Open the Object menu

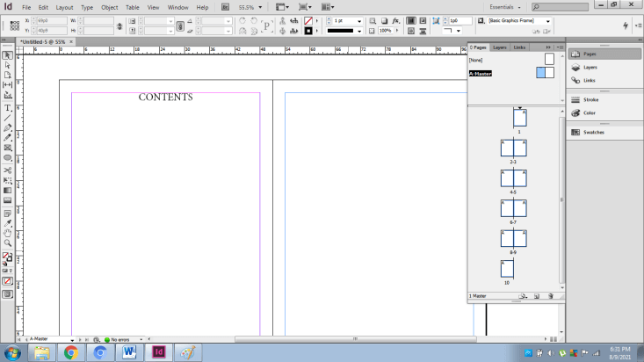pos(109,7)
